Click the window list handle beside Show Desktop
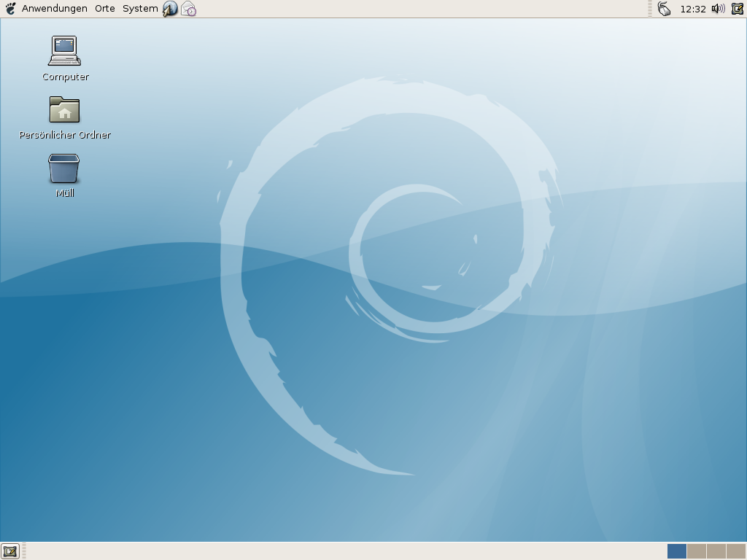Screen dimensions: 747x560 [24, 551]
